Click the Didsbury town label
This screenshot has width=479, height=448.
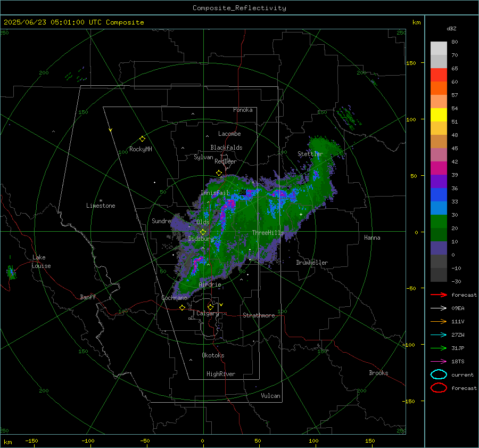coord(201,239)
